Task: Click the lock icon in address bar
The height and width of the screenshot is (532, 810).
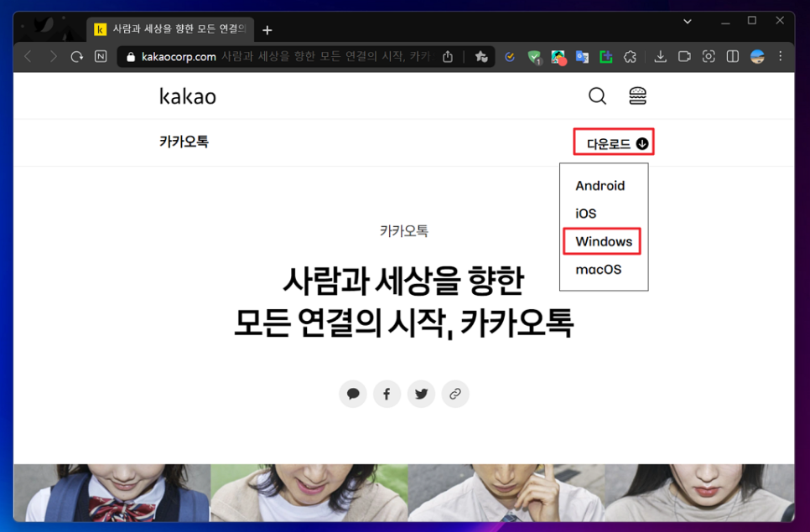Action: 131,57
